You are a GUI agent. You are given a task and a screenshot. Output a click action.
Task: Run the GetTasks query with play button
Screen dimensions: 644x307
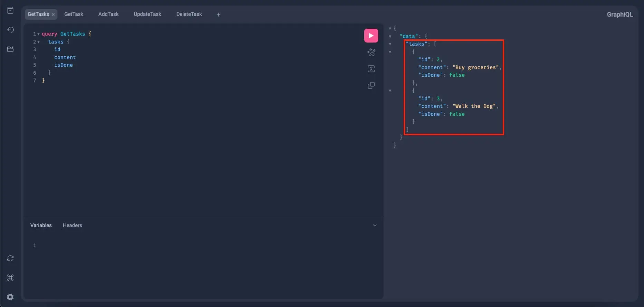371,36
